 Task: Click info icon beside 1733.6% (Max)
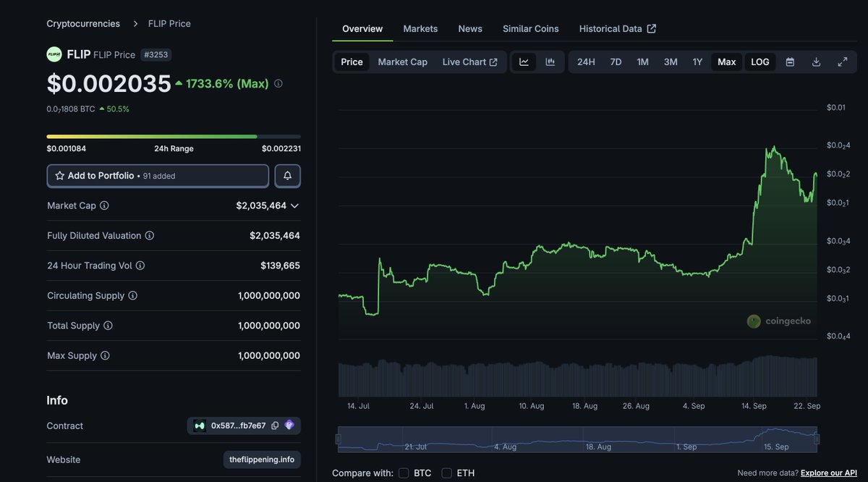[278, 83]
